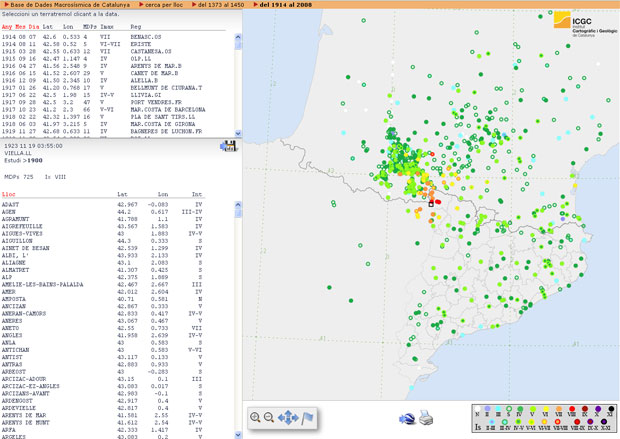Image resolution: width=620 pixels, height=439 pixels.
Task: Select the 1917 01 26 BELLMUNT DE CIURANA.T earthquake
Action: tap(102, 87)
